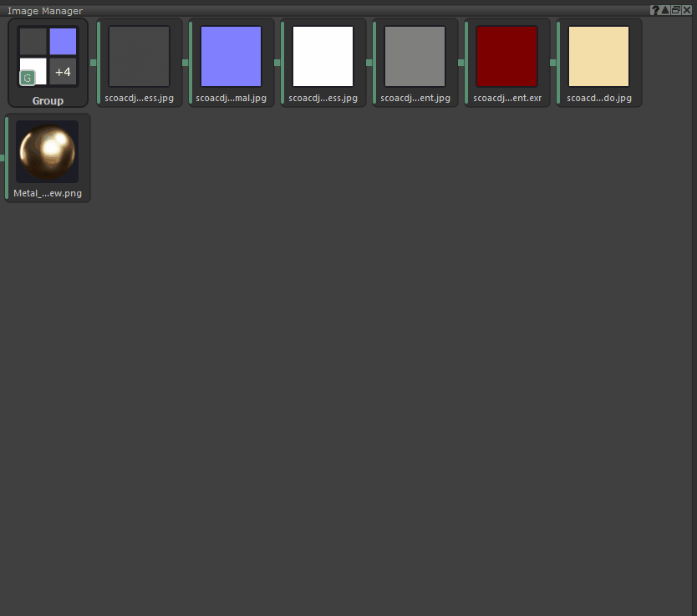Click the Image Manager panel title
Image resolution: width=697 pixels, height=616 pixels.
pos(45,11)
